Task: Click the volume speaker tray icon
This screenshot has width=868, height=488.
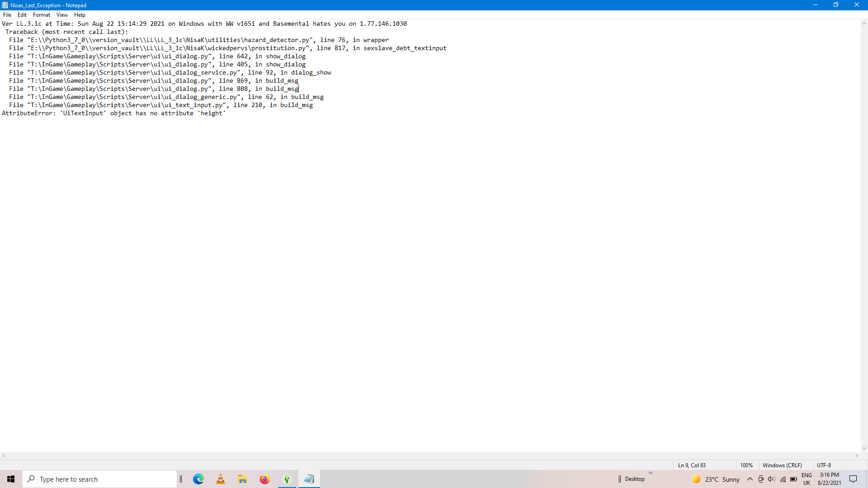Action: click(x=772, y=479)
